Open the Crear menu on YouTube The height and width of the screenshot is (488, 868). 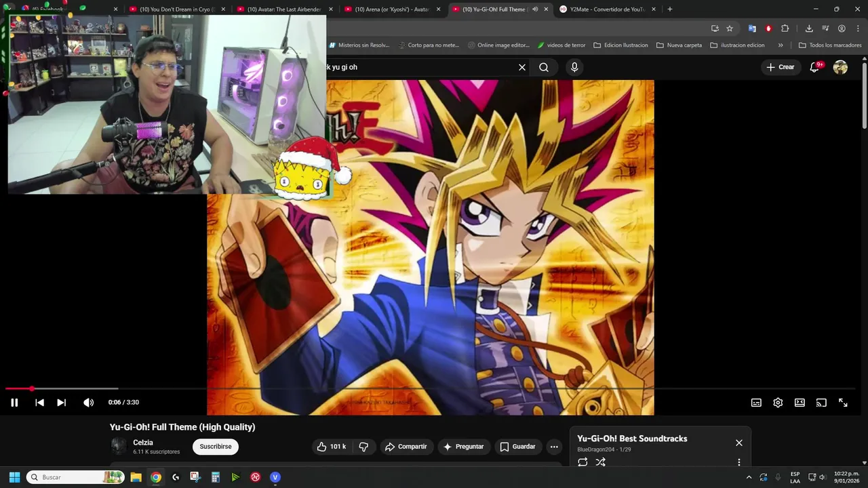click(x=780, y=67)
